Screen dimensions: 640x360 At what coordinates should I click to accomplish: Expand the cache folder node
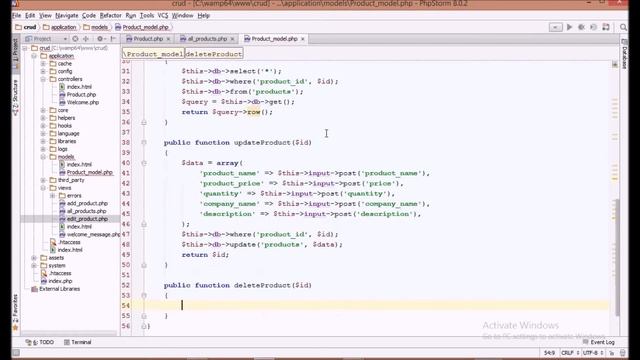click(43, 64)
